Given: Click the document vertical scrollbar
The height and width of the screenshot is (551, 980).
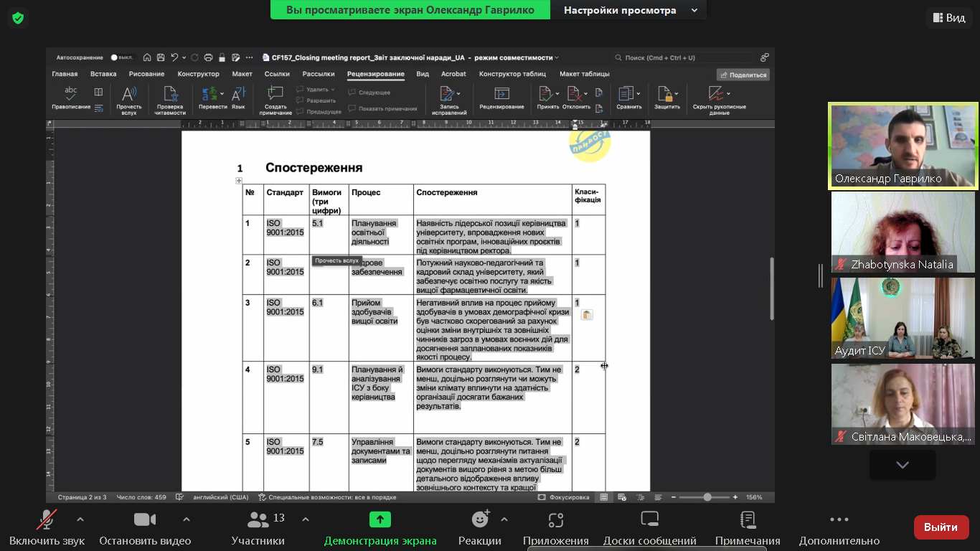Looking at the screenshot, I should click(x=772, y=288).
